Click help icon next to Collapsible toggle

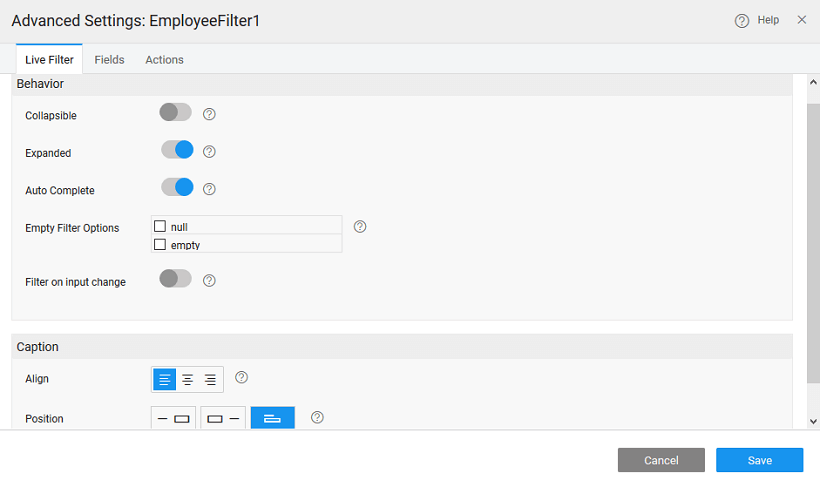tap(209, 114)
